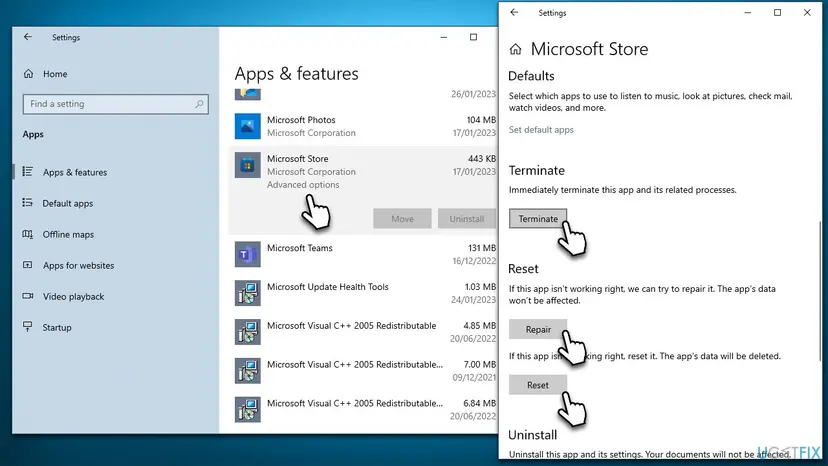Minimize the Apps & features Settings window
828x466 pixels.
pyautogui.click(x=444, y=37)
